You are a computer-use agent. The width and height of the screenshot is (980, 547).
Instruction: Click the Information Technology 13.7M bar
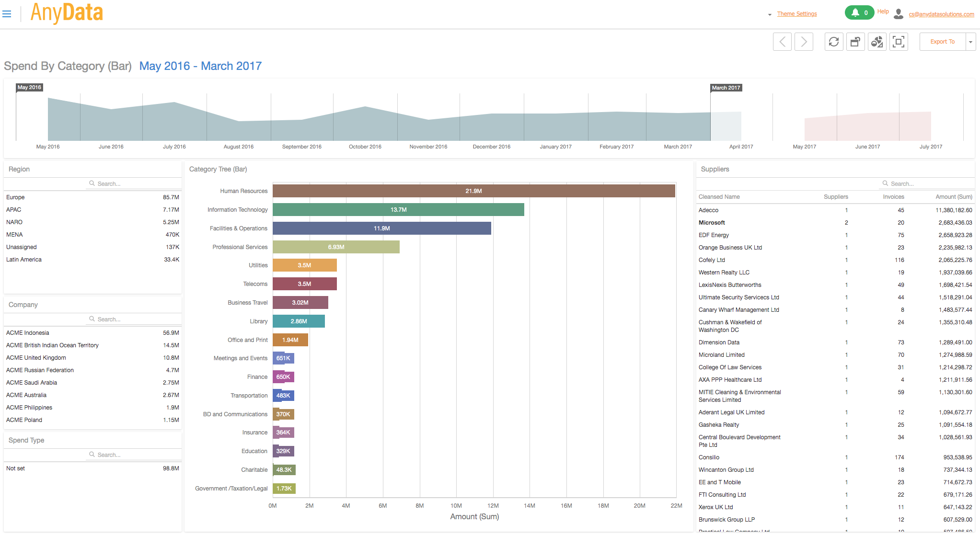click(x=398, y=209)
